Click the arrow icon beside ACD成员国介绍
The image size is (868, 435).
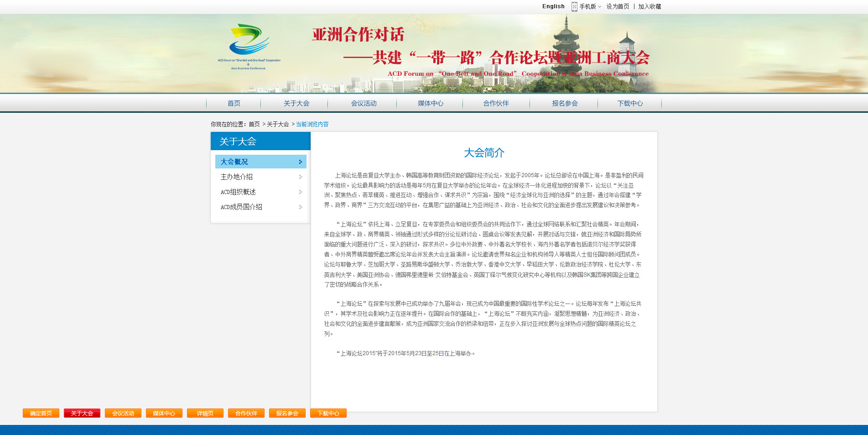tap(300, 207)
